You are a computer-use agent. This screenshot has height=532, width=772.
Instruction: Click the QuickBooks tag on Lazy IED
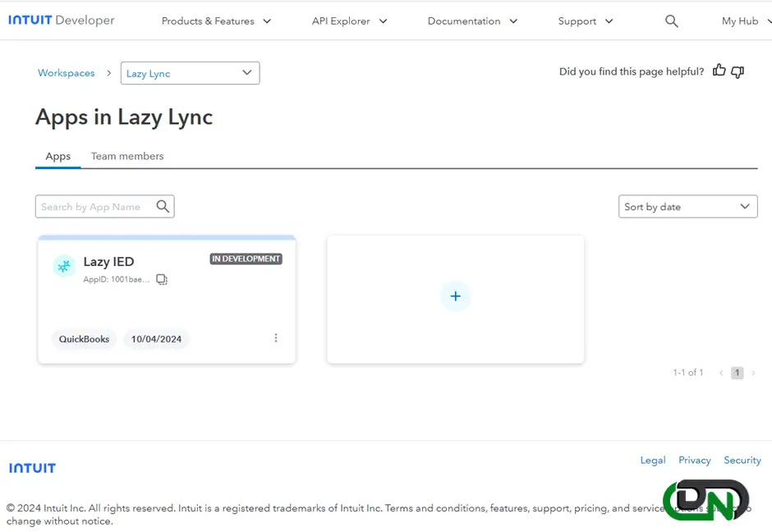85,339
